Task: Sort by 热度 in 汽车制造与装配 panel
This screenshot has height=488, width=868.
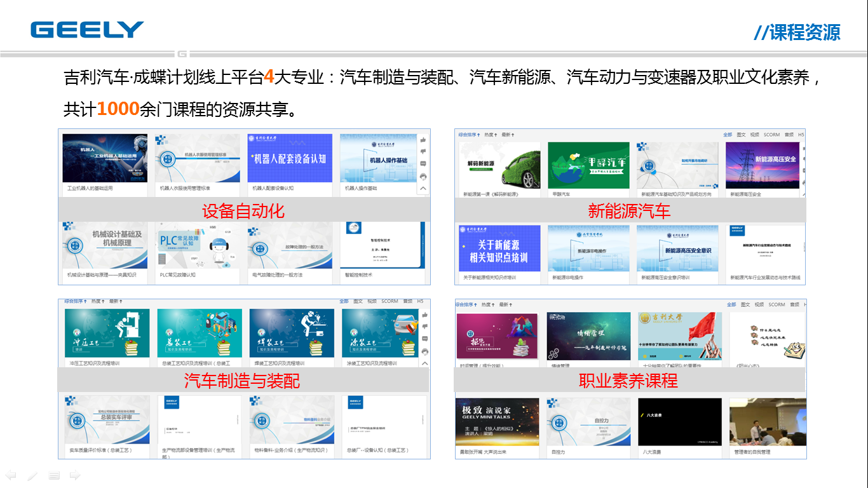Action: click(x=97, y=301)
